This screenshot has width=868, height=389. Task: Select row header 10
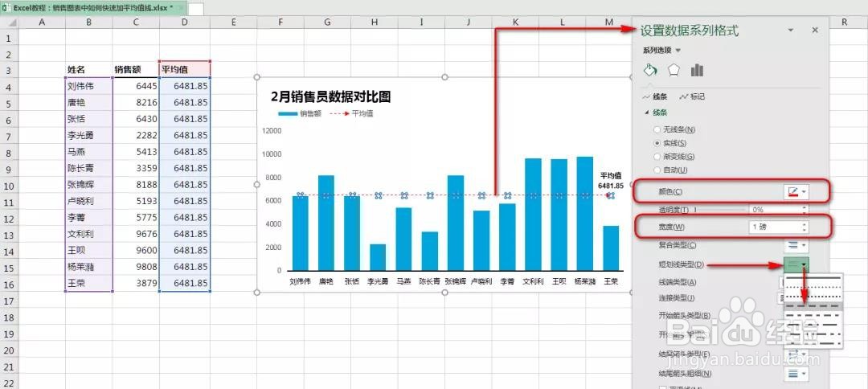pyautogui.click(x=9, y=185)
